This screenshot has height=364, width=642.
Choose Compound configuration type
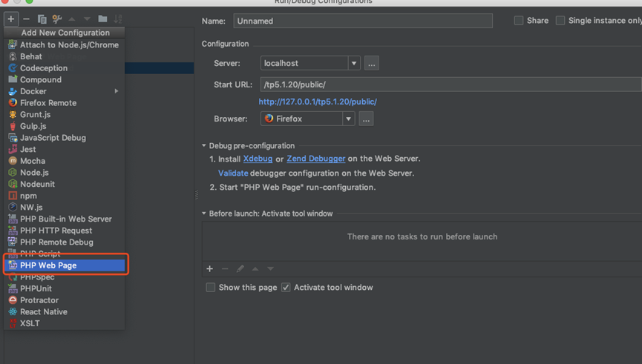pos(65,80)
